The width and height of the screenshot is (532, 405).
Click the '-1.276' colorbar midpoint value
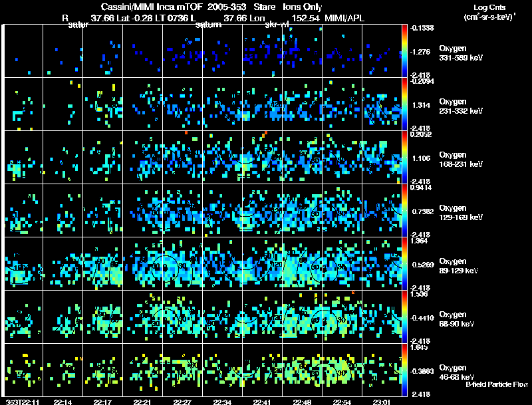[x=420, y=52]
